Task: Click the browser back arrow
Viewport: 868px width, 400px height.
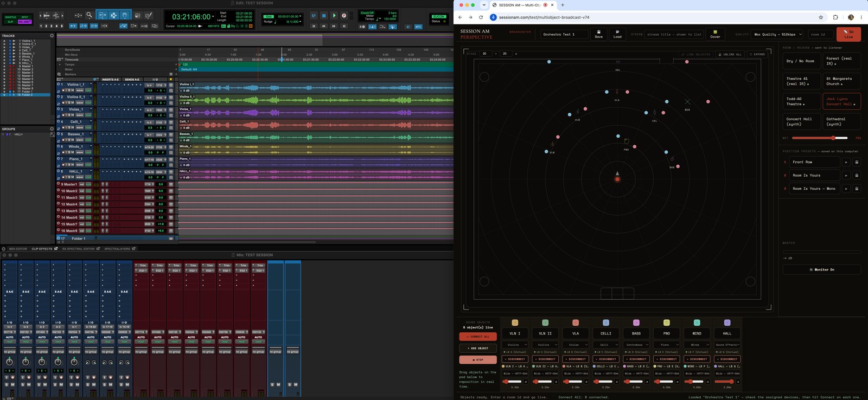Action: coord(461,17)
